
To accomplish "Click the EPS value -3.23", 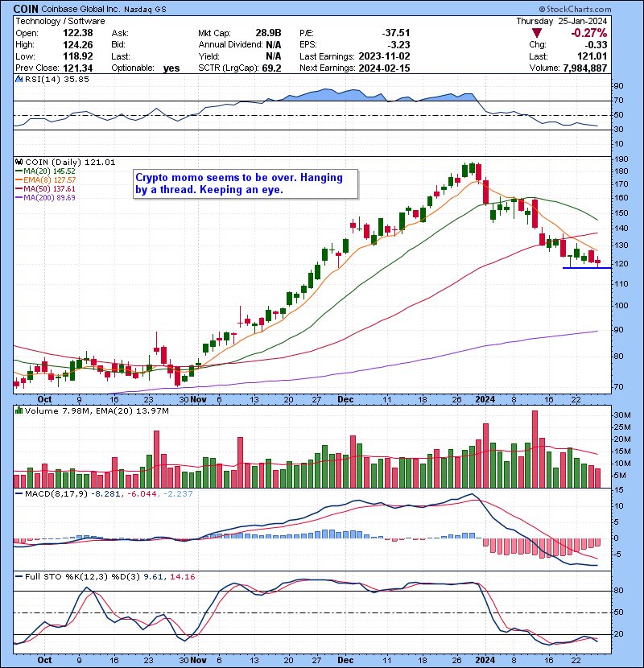I will point(398,45).
